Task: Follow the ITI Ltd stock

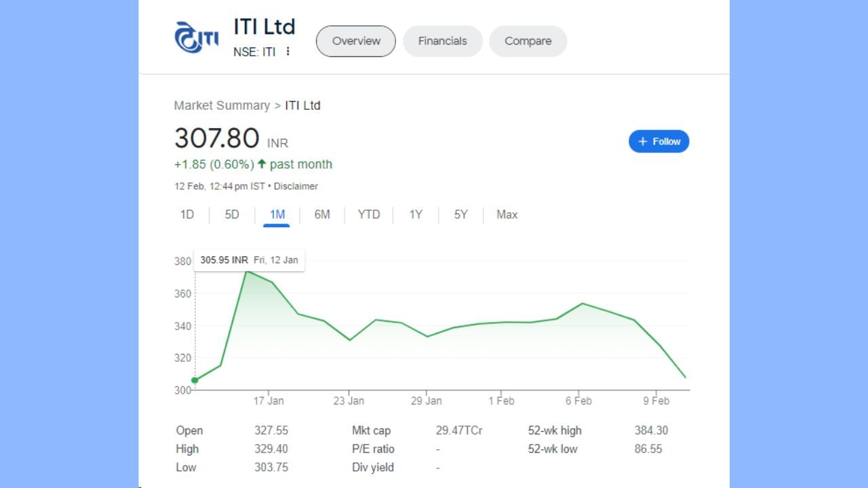Action: pos(659,141)
